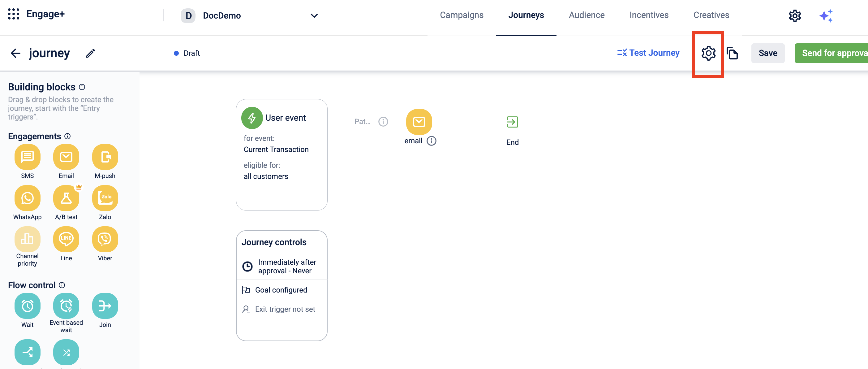Select the Zalo engagement block
This screenshot has height=369, width=868.
point(105,198)
